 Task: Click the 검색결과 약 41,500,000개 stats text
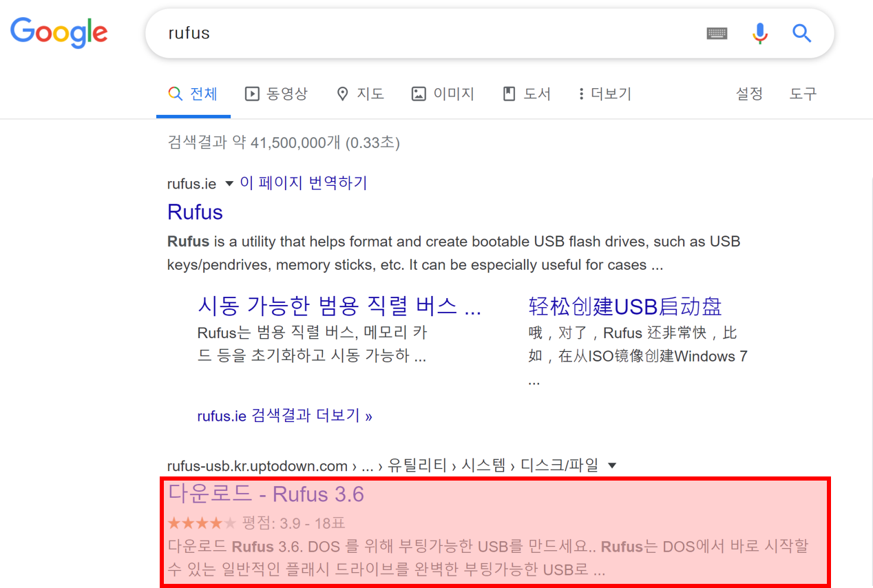(284, 143)
